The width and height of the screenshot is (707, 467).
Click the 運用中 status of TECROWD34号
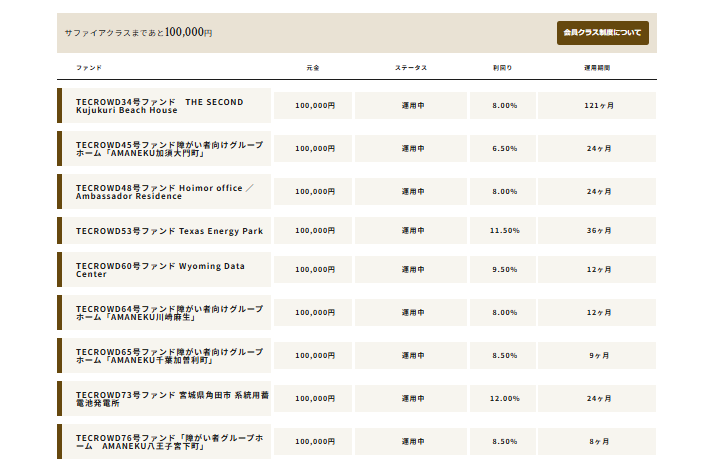pos(411,105)
